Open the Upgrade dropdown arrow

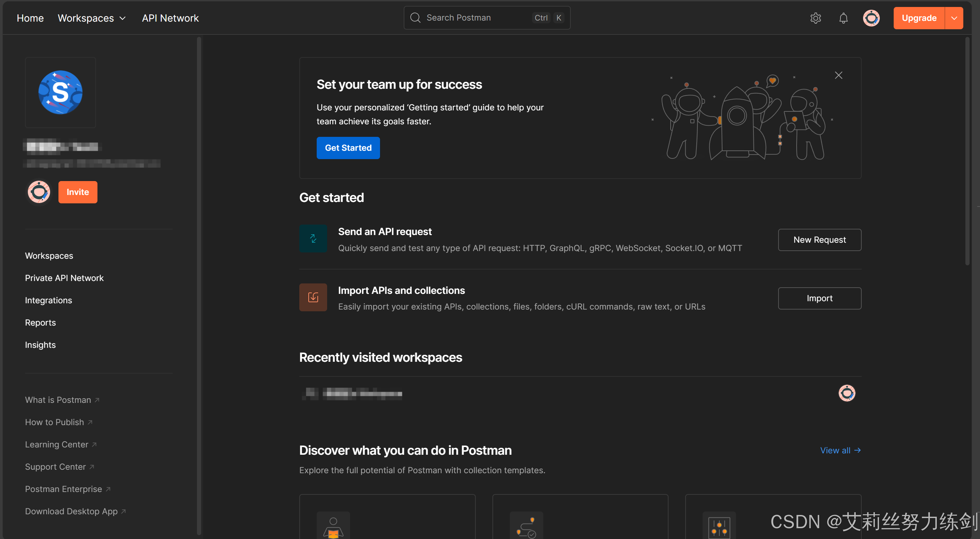click(x=954, y=18)
